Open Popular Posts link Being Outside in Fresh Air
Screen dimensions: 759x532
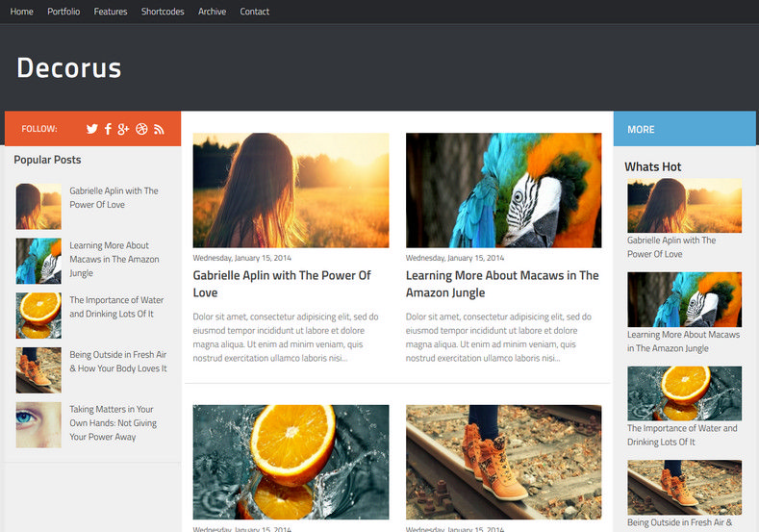(118, 362)
